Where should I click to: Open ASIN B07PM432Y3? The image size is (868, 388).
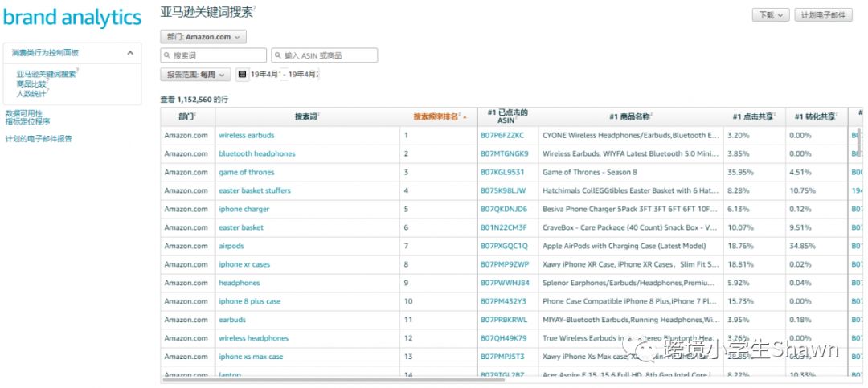503,302
